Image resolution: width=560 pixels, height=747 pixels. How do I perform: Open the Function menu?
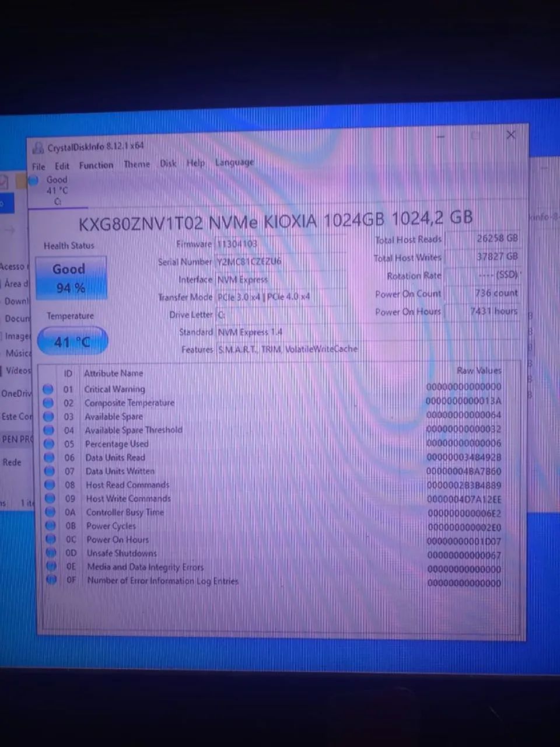tap(96, 165)
